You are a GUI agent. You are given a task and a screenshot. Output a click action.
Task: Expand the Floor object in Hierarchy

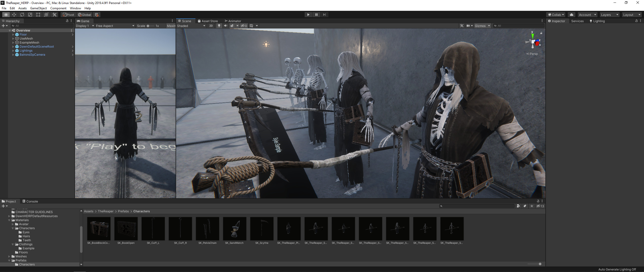pos(13,35)
